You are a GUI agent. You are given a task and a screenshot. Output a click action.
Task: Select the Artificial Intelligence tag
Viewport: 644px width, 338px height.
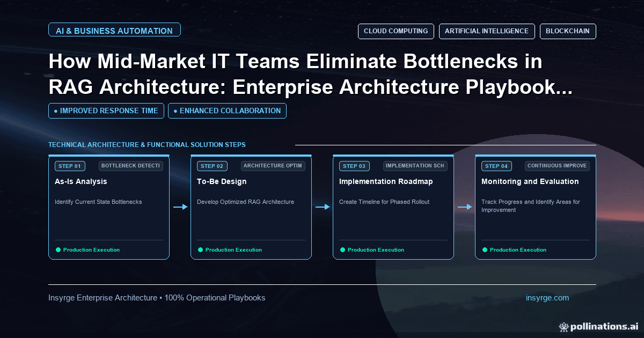(487, 31)
